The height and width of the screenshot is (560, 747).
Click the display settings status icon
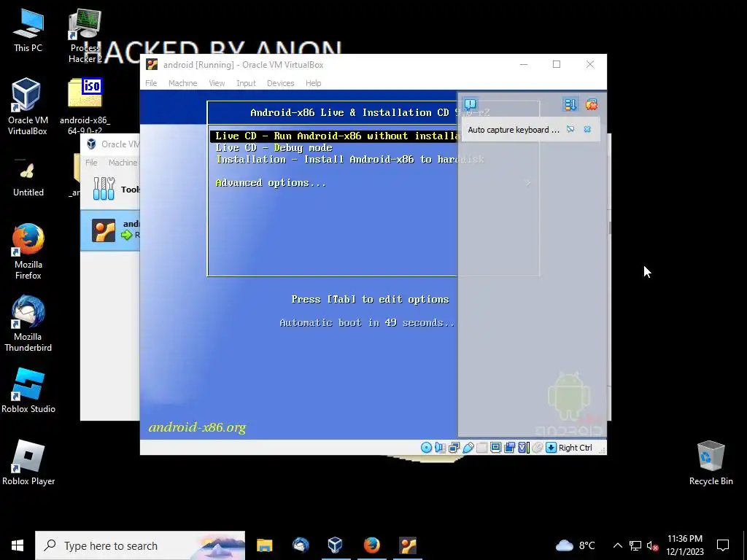click(495, 448)
